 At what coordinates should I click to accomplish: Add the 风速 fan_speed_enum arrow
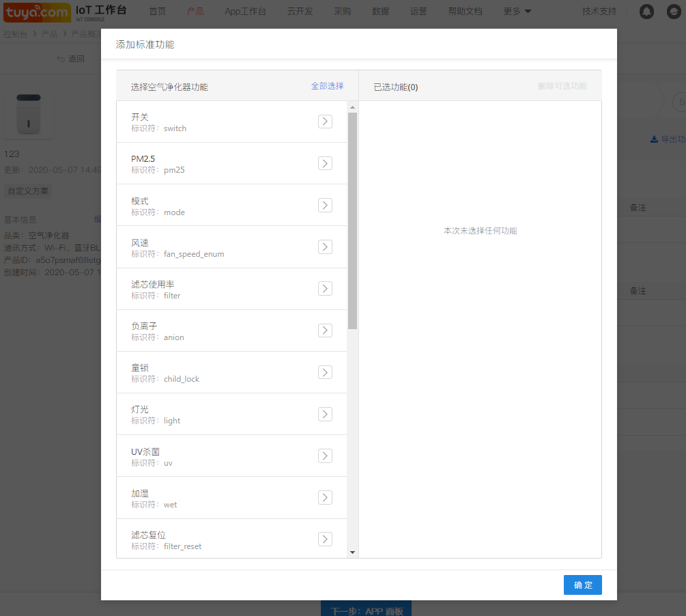[325, 247]
